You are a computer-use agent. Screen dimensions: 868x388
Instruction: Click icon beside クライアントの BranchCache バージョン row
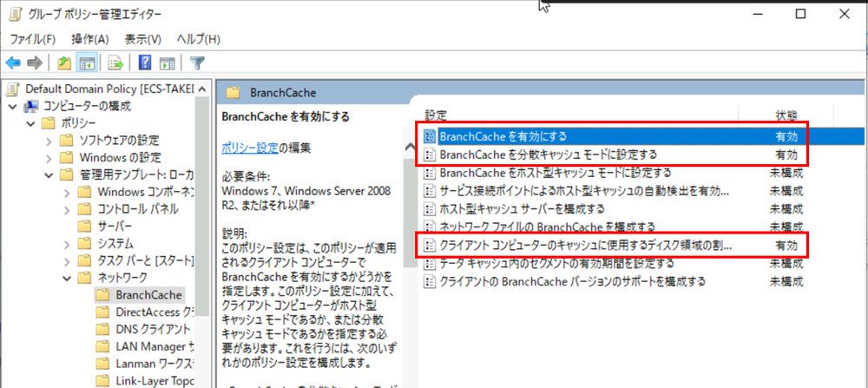(429, 281)
